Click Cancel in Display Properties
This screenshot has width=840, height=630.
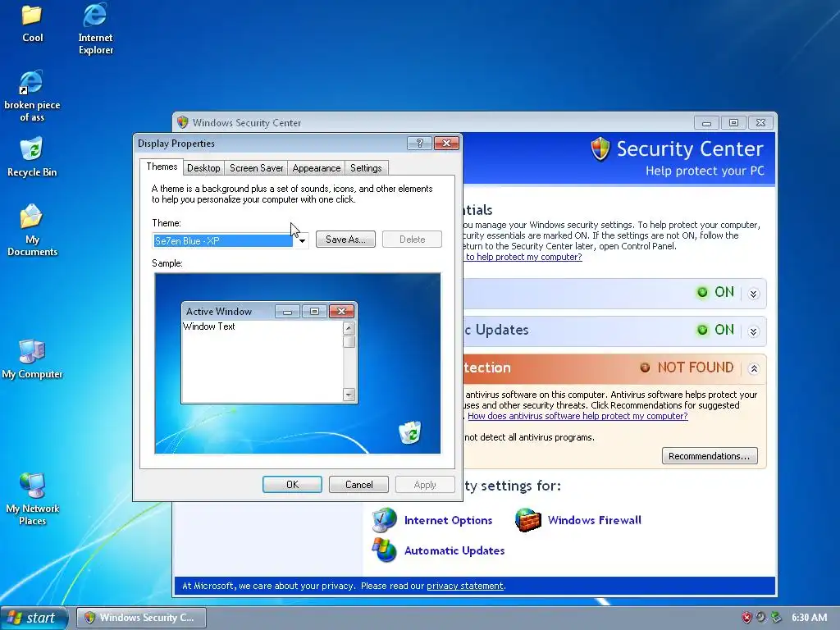coord(359,484)
